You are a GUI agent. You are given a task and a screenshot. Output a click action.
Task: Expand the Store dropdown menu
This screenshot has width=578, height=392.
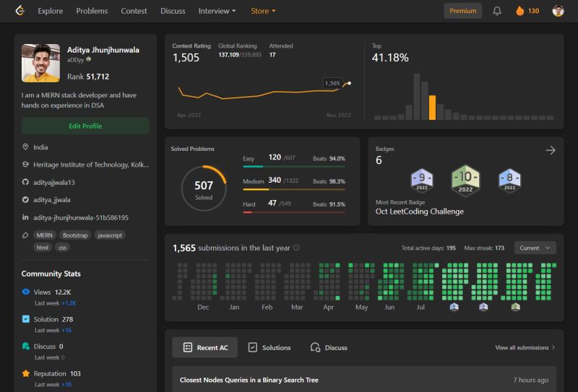click(263, 11)
